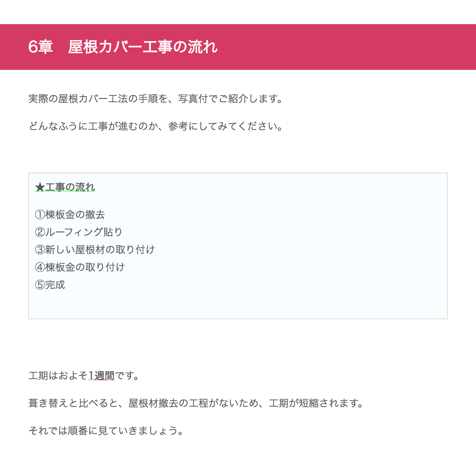476x468 pixels.
Task: Click the sentence それでは順番に見ていきましょう
Action: (x=106, y=430)
